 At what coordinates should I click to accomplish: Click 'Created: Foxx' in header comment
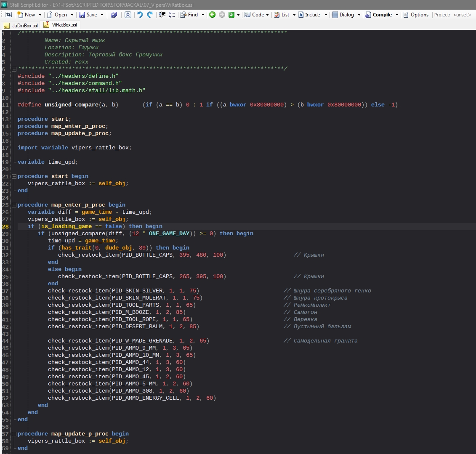pyautogui.click(x=66, y=62)
